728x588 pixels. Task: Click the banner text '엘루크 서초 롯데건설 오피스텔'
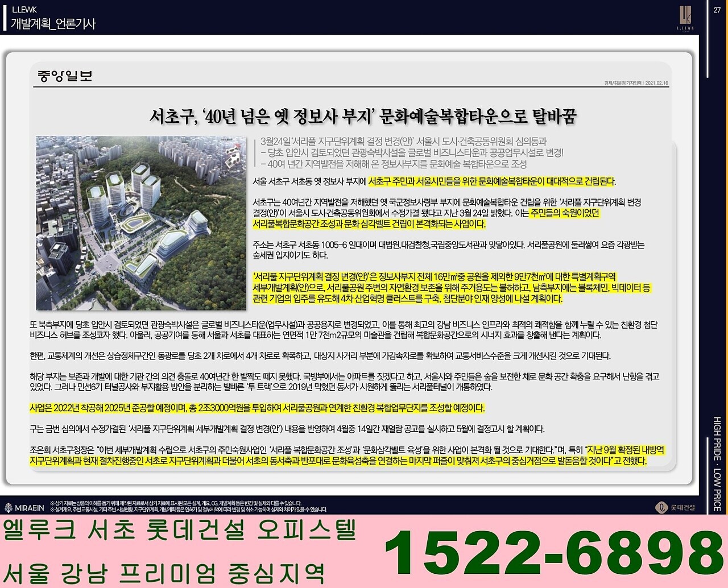click(180, 530)
